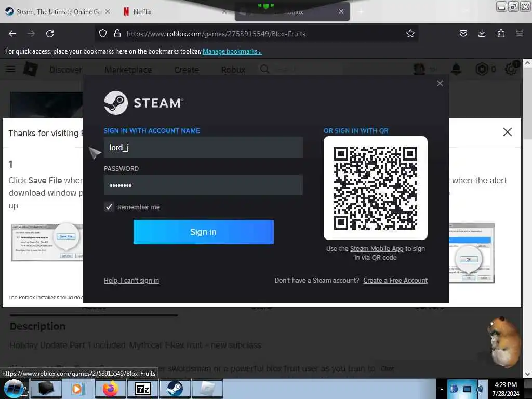
Task: Close the Steam browser tab
Action: 108,11
